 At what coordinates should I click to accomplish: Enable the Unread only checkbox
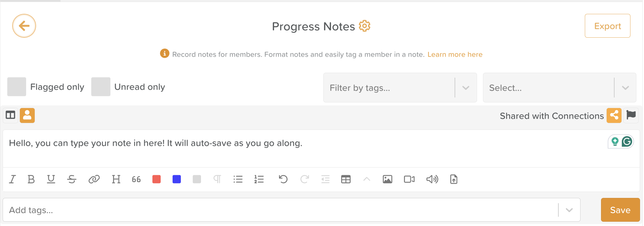click(101, 87)
